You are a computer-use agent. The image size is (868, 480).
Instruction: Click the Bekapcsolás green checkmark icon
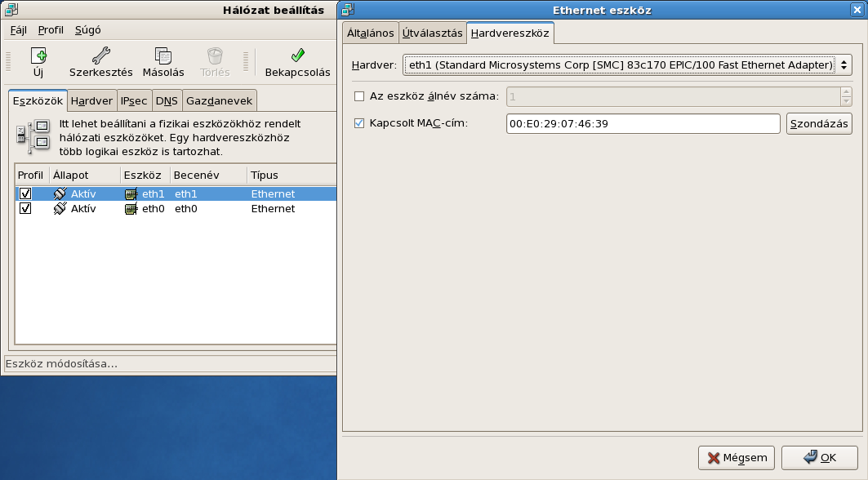[297, 56]
